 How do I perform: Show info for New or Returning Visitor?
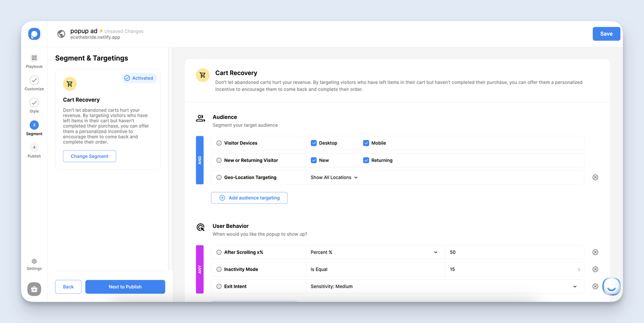(x=219, y=160)
